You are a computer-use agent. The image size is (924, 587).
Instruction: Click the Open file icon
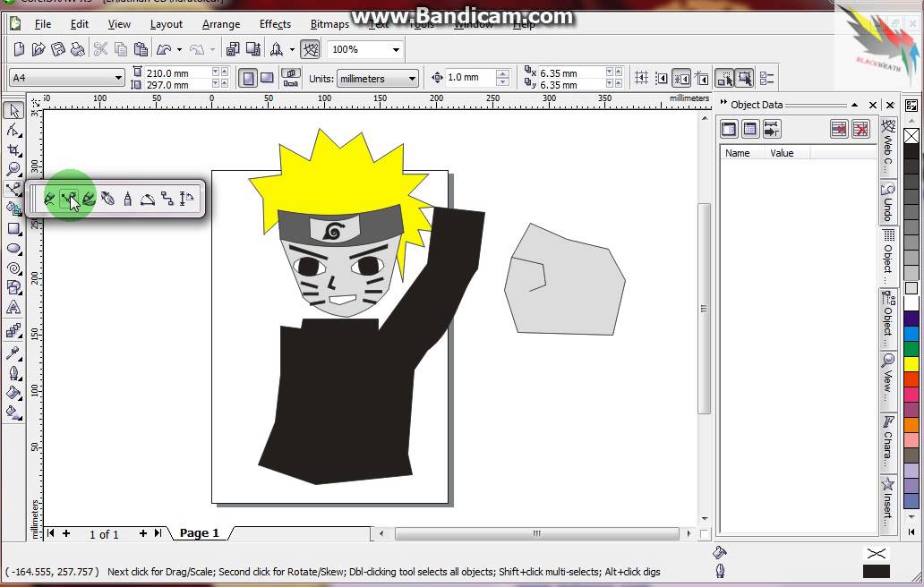pos(38,49)
